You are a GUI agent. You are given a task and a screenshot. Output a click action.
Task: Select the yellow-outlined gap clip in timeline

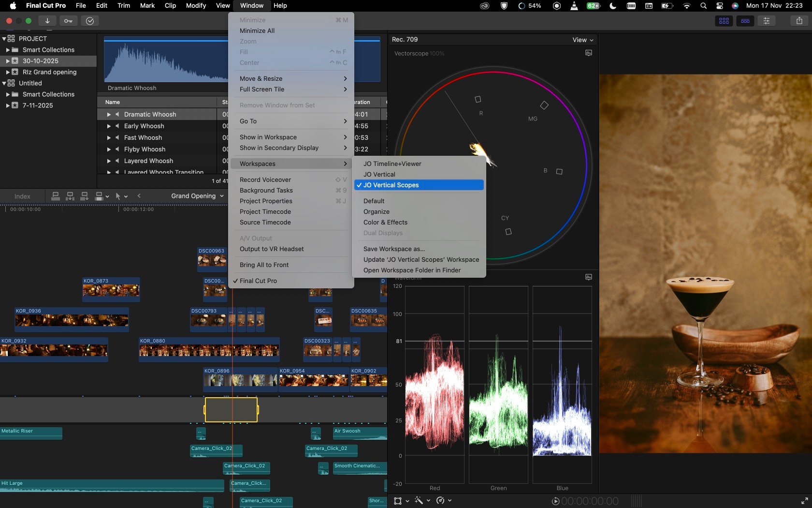[231, 410]
